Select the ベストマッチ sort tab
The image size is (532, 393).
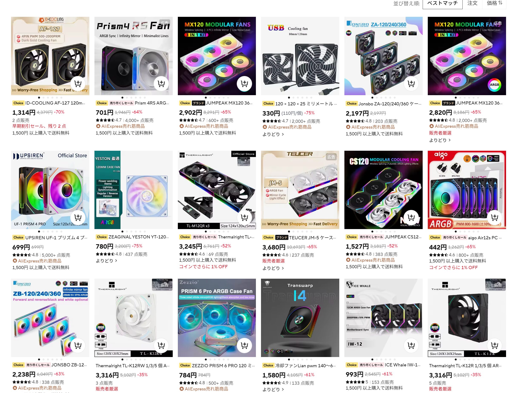click(x=442, y=3)
